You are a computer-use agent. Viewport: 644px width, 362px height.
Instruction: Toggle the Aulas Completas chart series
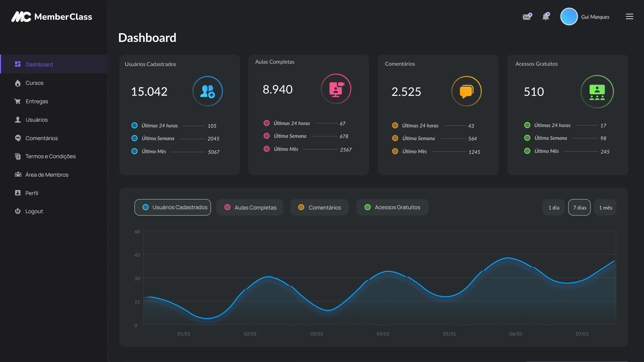coord(250,207)
